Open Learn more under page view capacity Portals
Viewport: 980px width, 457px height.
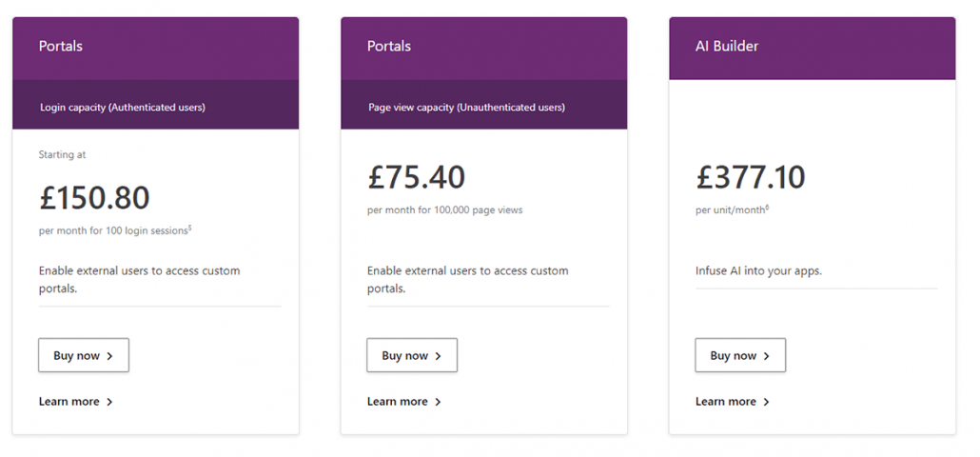pos(398,402)
